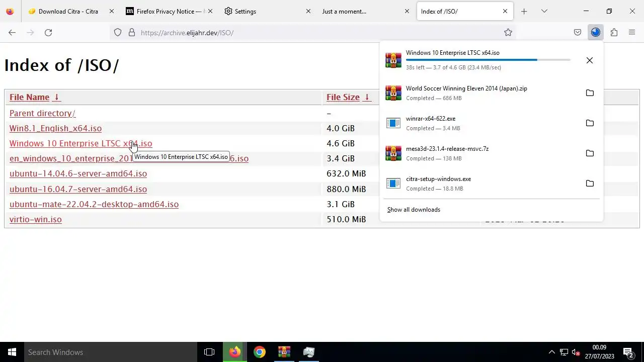
Task: Open WinRAR from the taskbar
Action: point(284,352)
